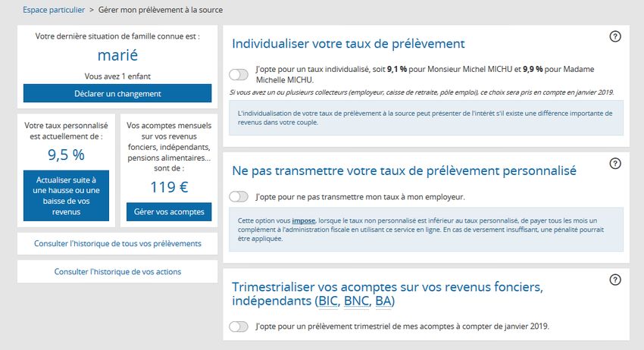Open Gérer vos acomptes
Screen dimensions: 644x350
pyautogui.click(x=168, y=211)
